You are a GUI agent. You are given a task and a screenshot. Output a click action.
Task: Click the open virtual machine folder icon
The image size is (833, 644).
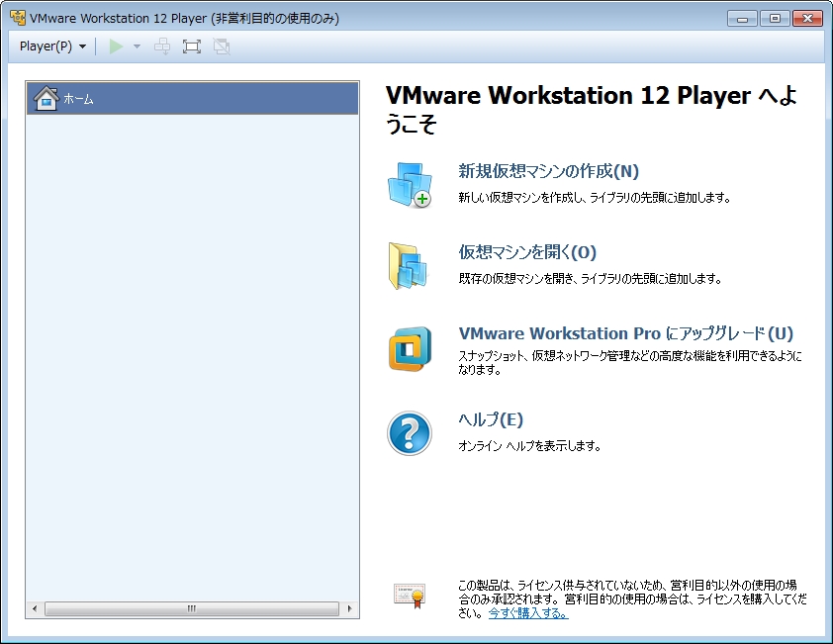[x=408, y=266]
